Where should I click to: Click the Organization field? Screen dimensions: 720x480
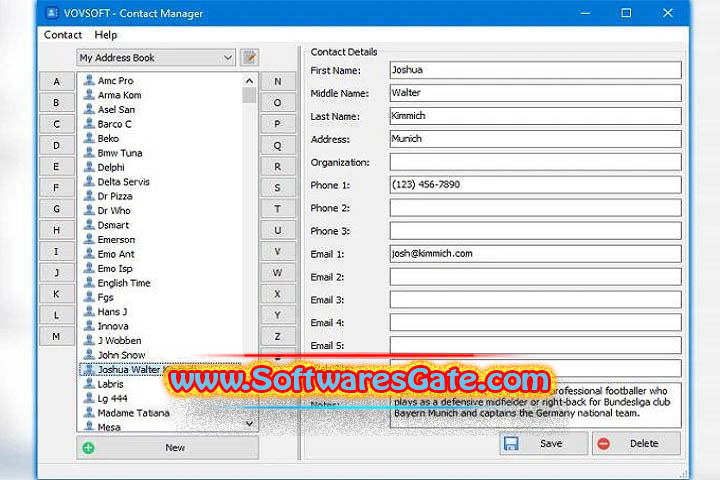[x=535, y=162]
